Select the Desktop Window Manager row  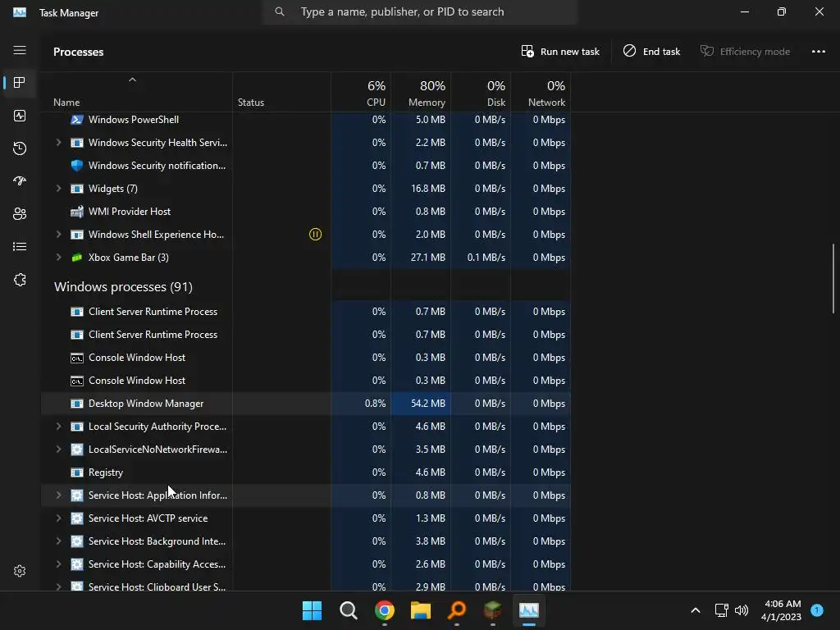coord(305,404)
